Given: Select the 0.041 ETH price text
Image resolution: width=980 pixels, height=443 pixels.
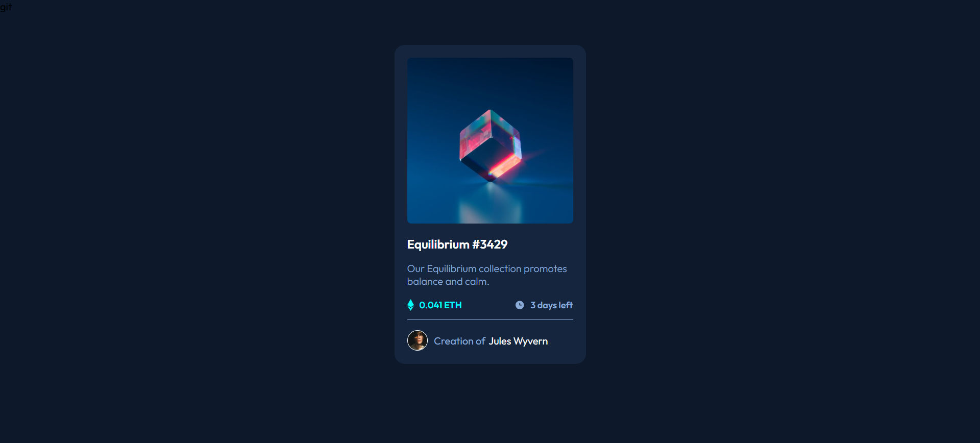Looking at the screenshot, I should 440,305.
